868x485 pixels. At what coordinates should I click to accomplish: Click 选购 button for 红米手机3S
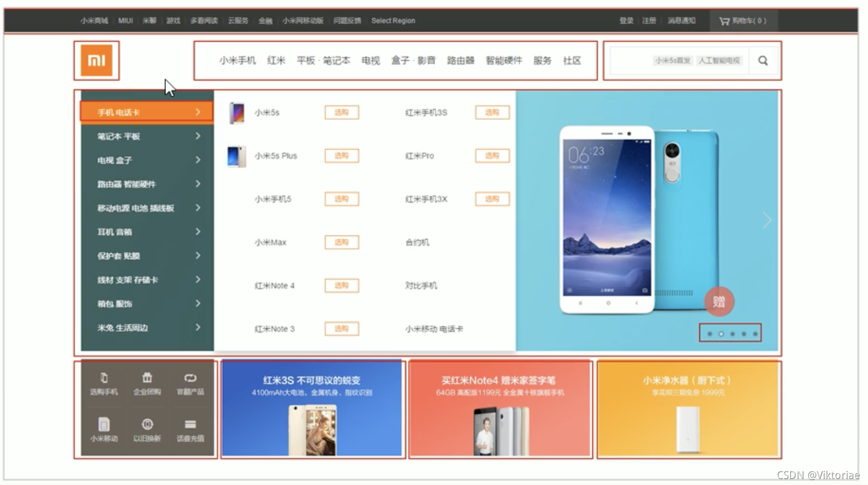492,113
